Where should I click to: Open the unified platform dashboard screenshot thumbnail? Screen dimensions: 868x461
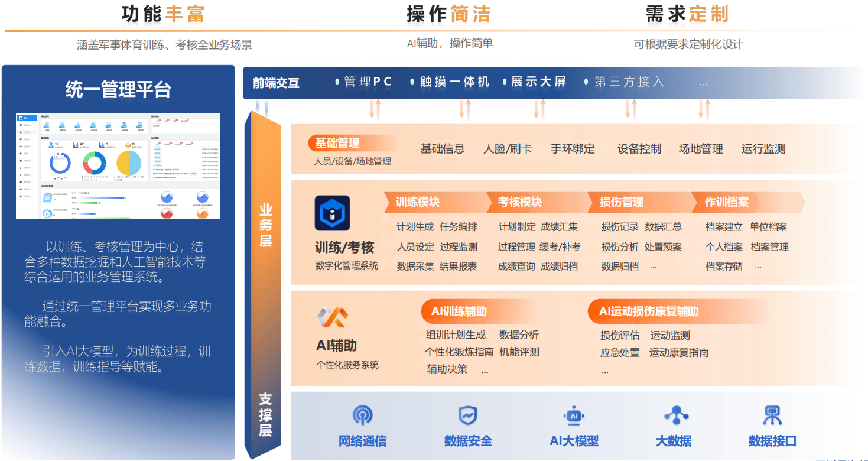pos(118,166)
